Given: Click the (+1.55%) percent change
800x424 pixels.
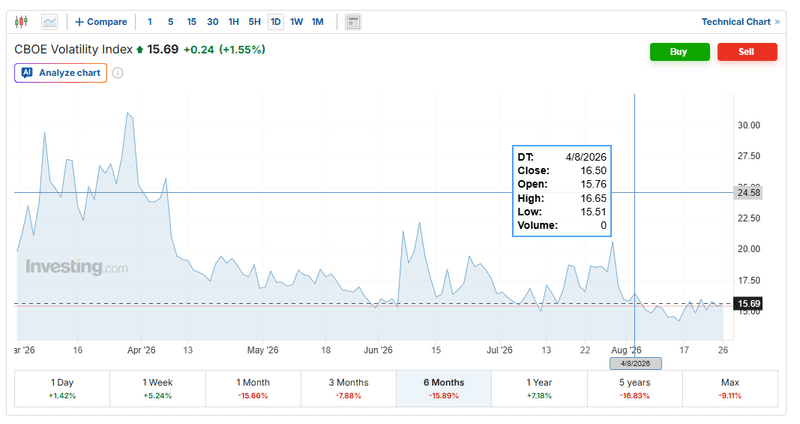Looking at the screenshot, I should click(242, 49).
